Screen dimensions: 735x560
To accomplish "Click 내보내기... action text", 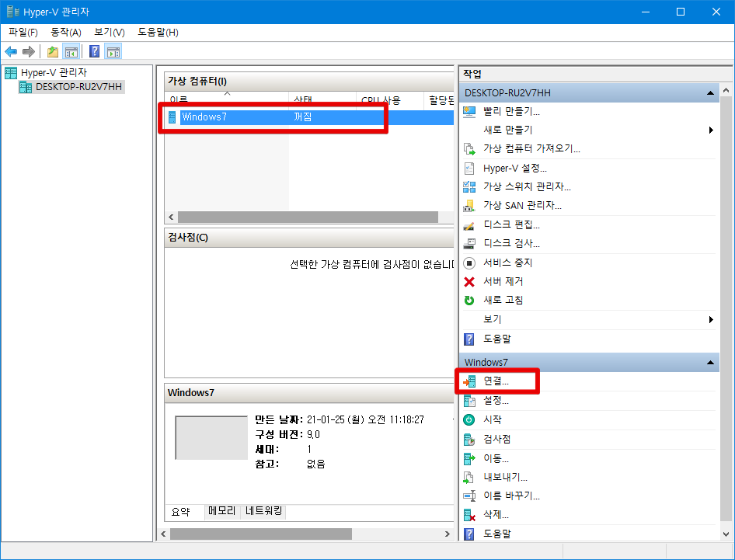I will tap(505, 477).
